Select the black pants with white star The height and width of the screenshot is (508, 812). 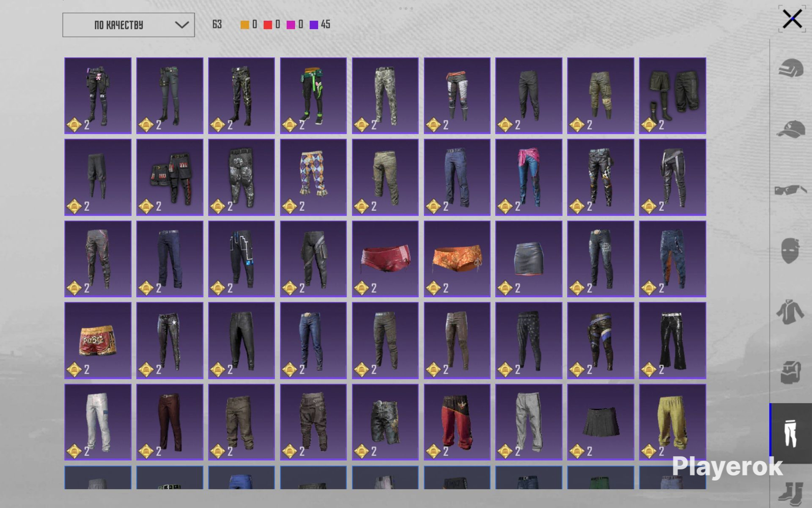pyautogui.click(x=170, y=340)
